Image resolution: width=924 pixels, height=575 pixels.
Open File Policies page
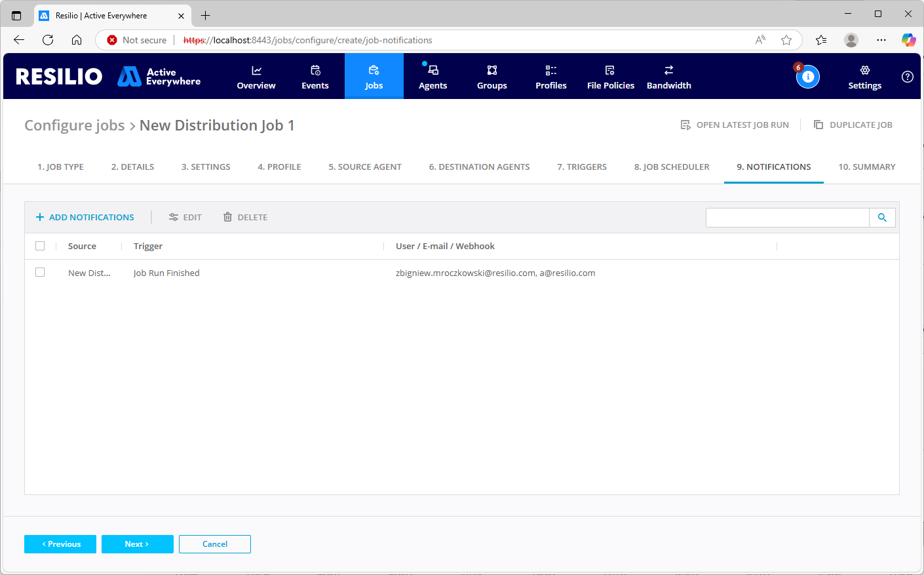610,77
